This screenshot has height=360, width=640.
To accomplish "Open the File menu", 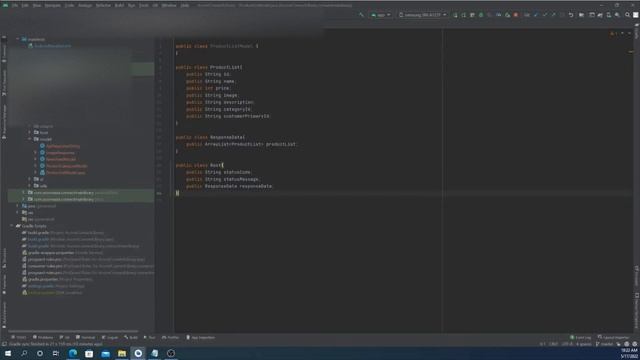I will (15, 5).
